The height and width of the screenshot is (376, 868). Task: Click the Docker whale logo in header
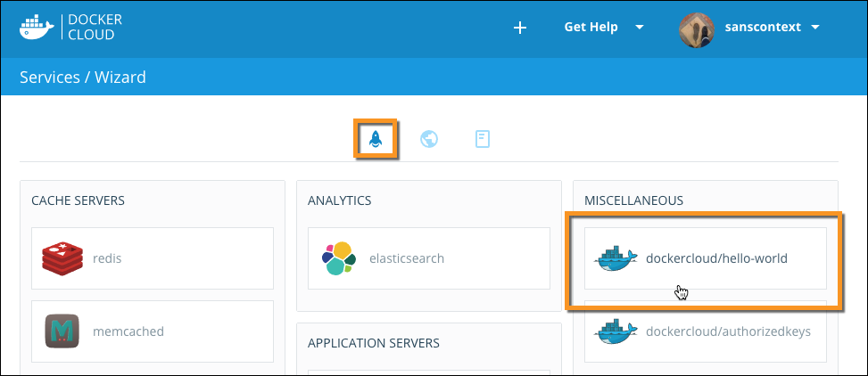click(x=38, y=27)
